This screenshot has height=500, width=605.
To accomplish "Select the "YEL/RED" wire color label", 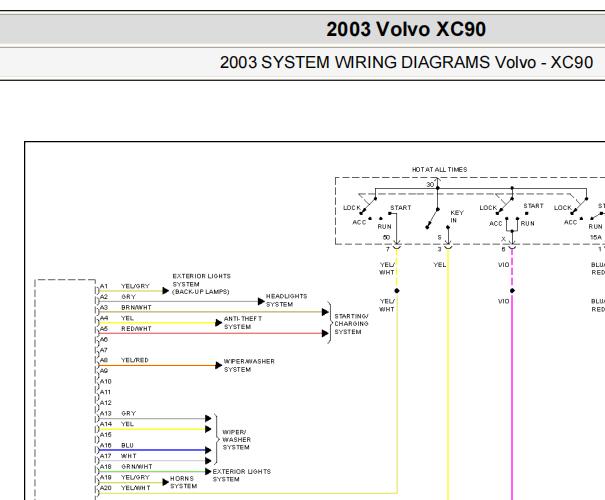I will tap(135, 360).
